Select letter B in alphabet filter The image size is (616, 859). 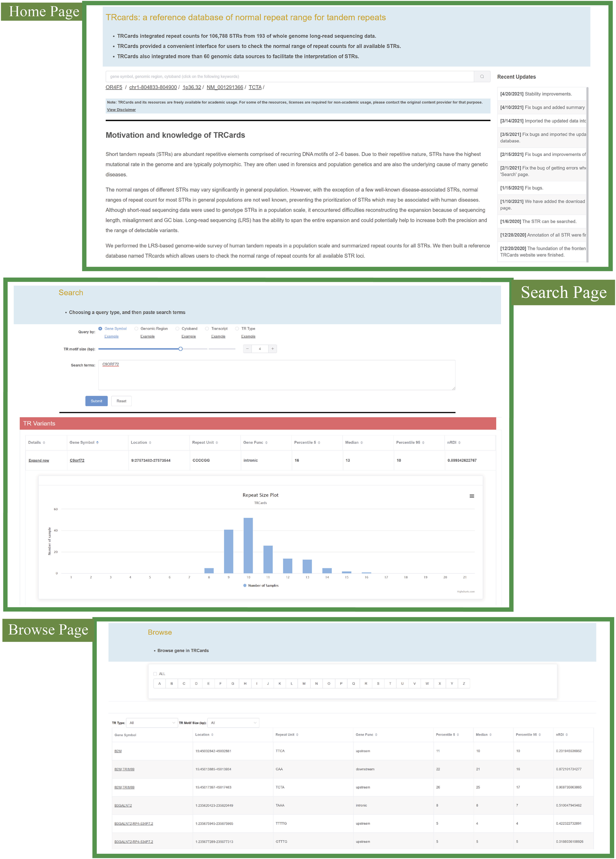click(x=172, y=684)
